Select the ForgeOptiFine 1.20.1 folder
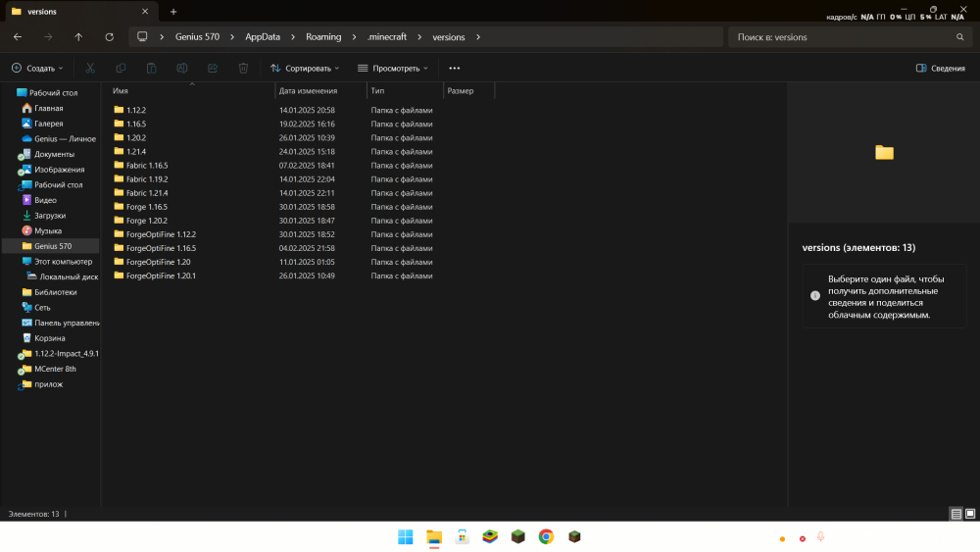The width and height of the screenshot is (980, 552). pyautogui.click(x=161, y=276)
